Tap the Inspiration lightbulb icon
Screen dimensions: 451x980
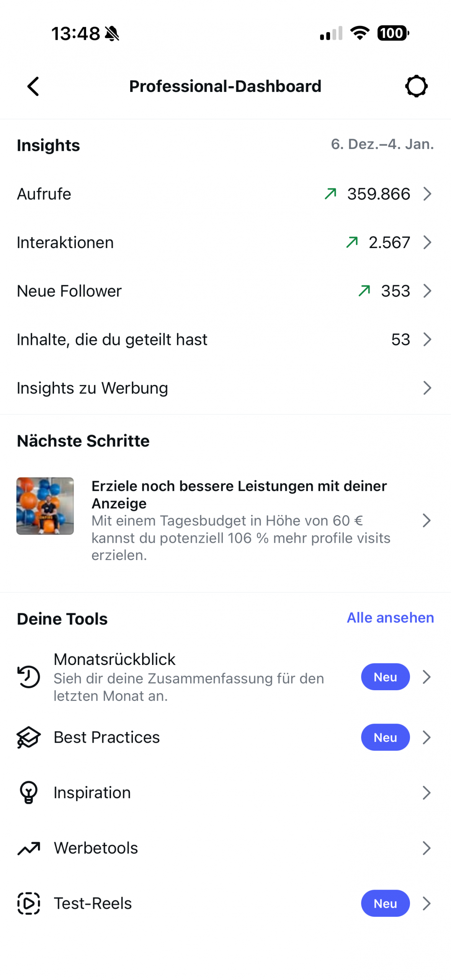29,792
